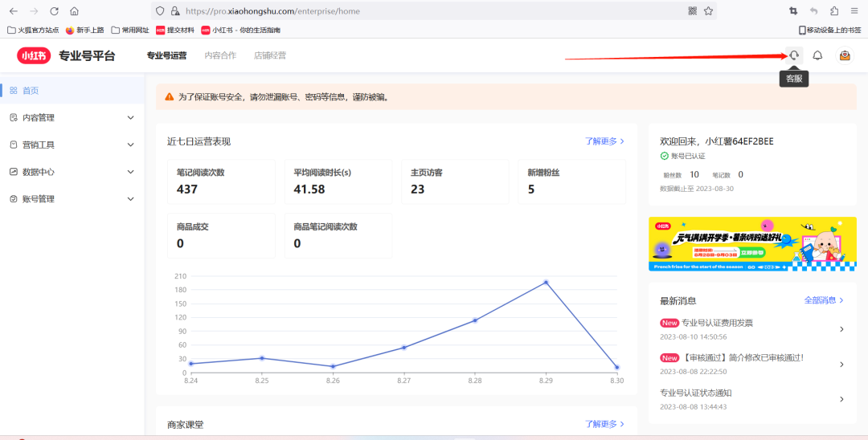This screenshot has width=868, height=440.
Task: Switch to the 内容合作 tab
Action: coord(220,55)
